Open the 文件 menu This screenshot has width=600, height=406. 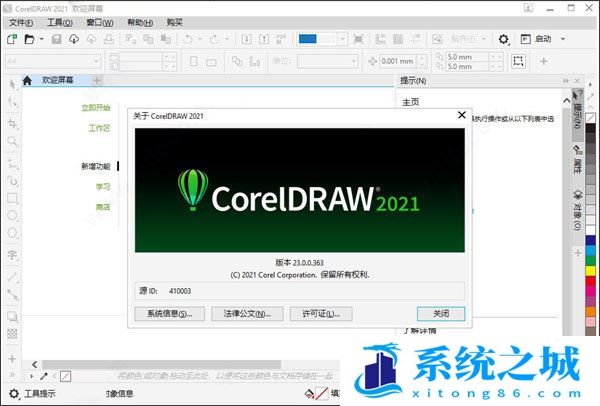(x=21, y=23)
